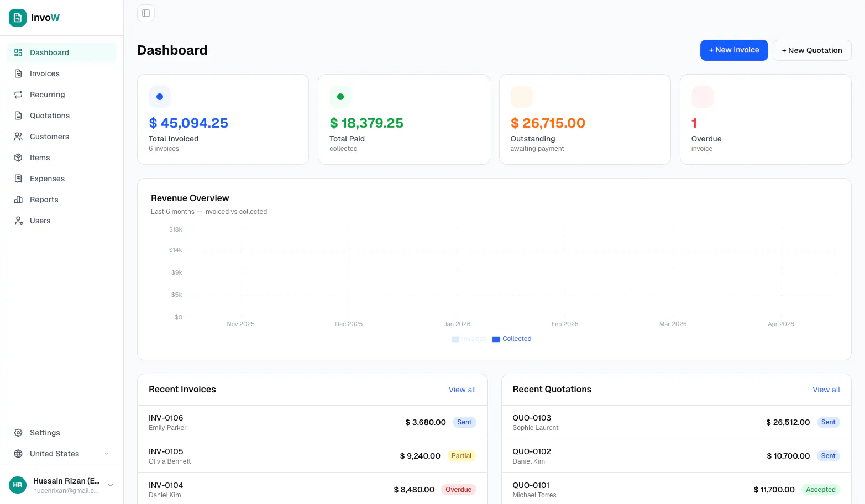Viewport: 865px width, 504px height.
Task: View all recent invoices link
Action: click(462, 390)
